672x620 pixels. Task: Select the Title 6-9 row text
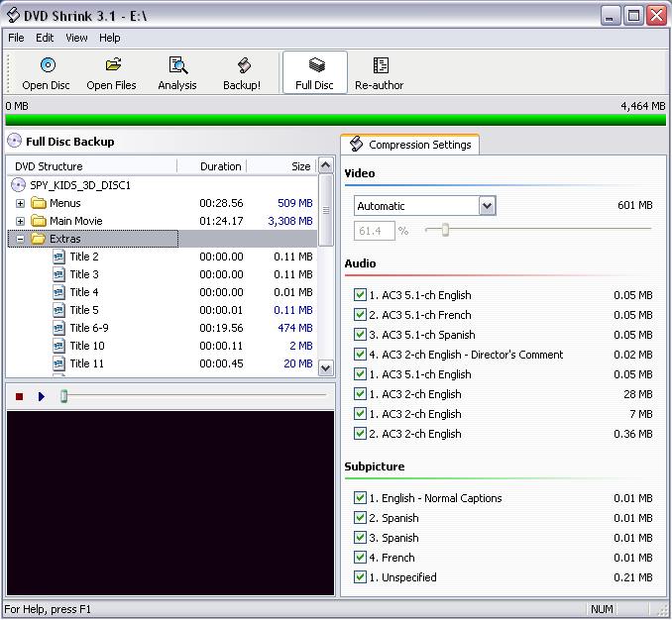[x=89, y=328]
